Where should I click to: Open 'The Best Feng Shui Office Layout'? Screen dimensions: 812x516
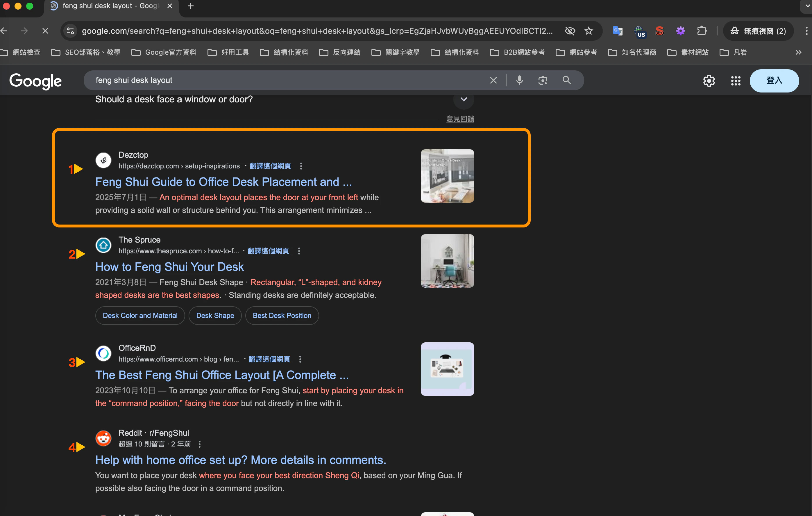[x=222, y=375]
